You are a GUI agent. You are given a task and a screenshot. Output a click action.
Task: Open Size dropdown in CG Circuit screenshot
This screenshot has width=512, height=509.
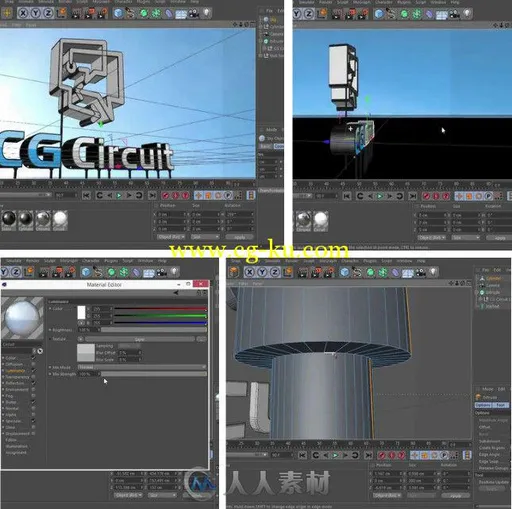(x=205, y=237)
